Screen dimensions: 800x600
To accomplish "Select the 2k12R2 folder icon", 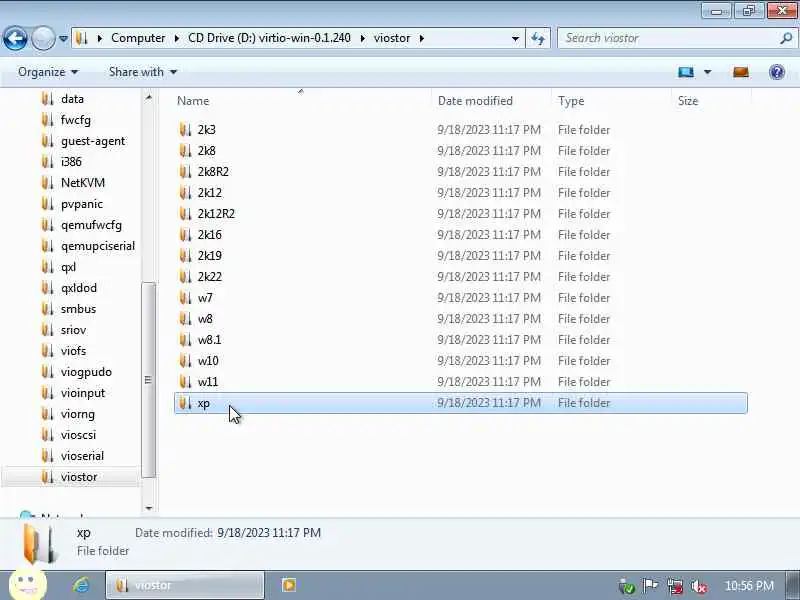I will (x=185, y=213).
